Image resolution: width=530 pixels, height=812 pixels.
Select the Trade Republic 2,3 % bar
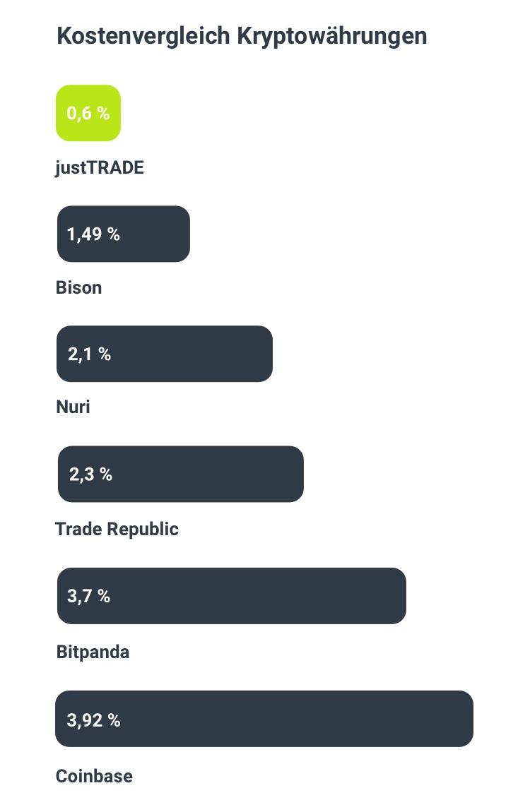pos(180,474)
